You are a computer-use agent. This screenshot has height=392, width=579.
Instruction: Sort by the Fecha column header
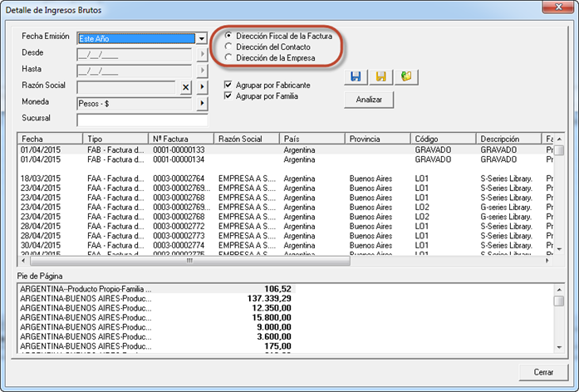50,139
